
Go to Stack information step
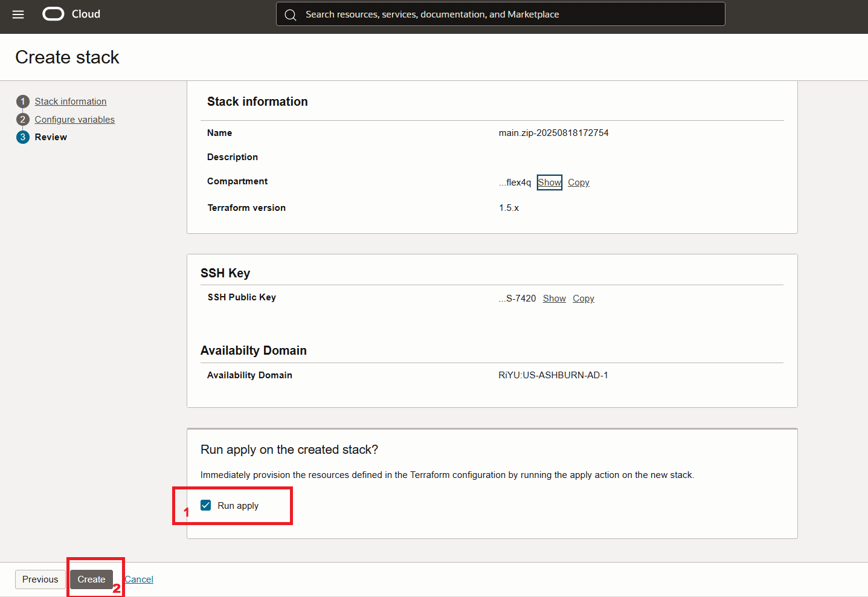pyautogui.click(x=71, y=102)
